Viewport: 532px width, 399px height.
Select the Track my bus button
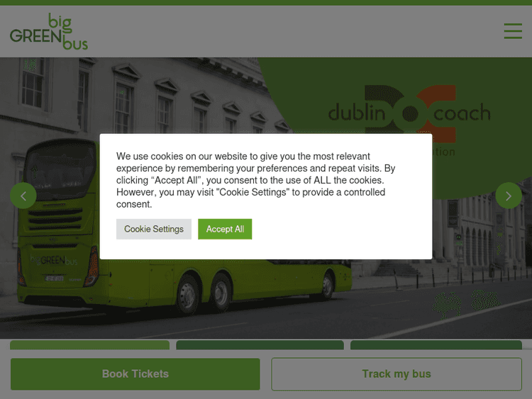pos(396,373)
